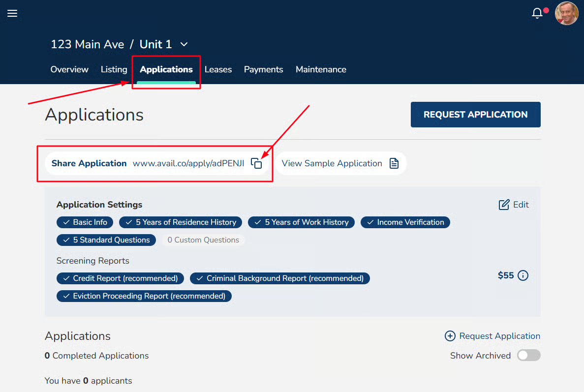The height and width of the screenshot is (392, 584).
Task: Click the Edit pencil icon
Action: (504, 205)
